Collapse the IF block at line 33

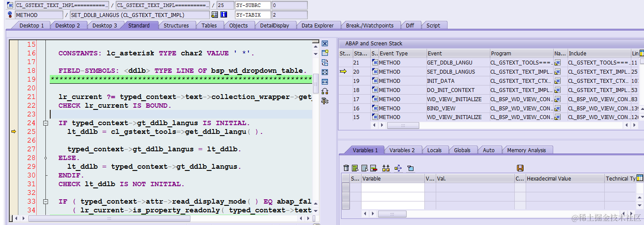click(x=45, y=202)
